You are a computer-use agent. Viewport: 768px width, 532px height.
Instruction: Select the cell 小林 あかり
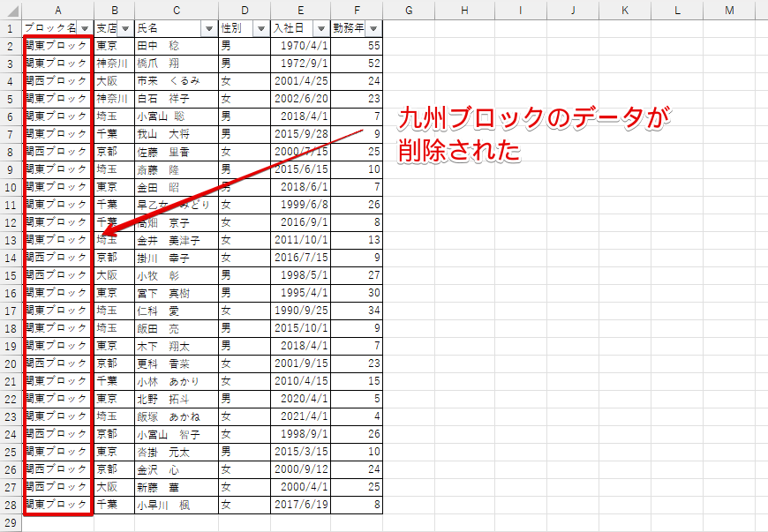(x=177, y=381)
